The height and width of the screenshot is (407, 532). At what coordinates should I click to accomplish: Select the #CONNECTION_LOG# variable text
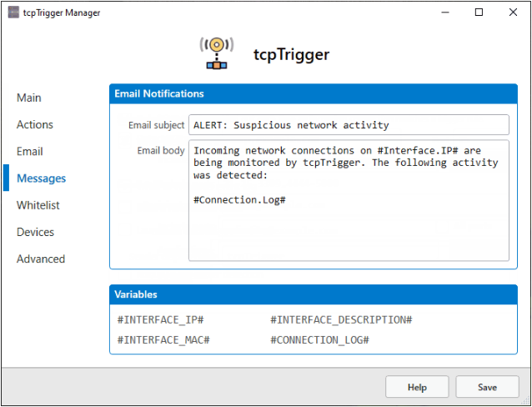coord(319,339)
